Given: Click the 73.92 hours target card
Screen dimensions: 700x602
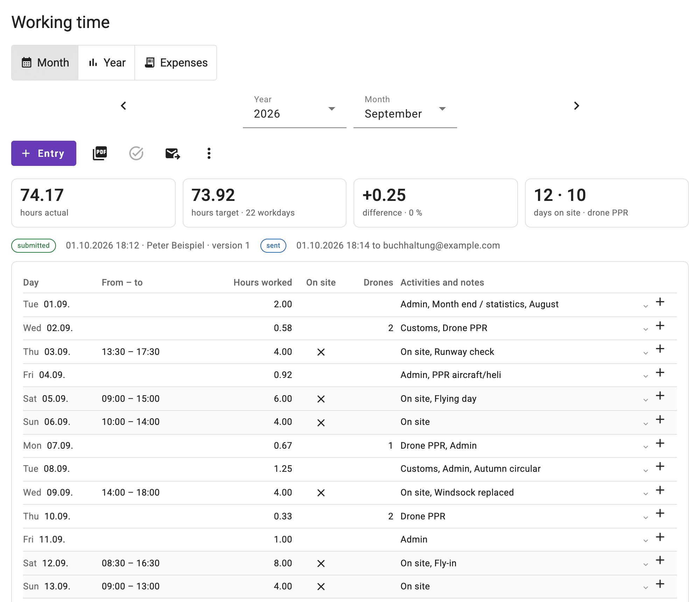Looking at the screenshot, I should tap(265, 203).
